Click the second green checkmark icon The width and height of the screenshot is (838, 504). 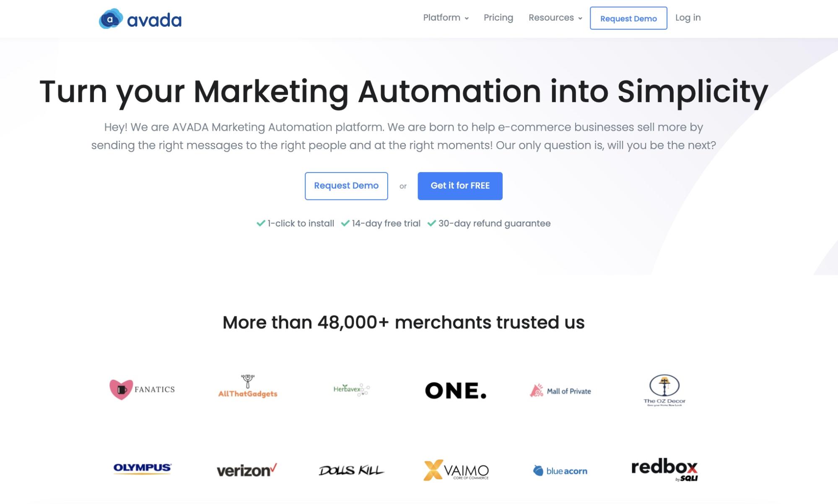(x=345, y=223)
